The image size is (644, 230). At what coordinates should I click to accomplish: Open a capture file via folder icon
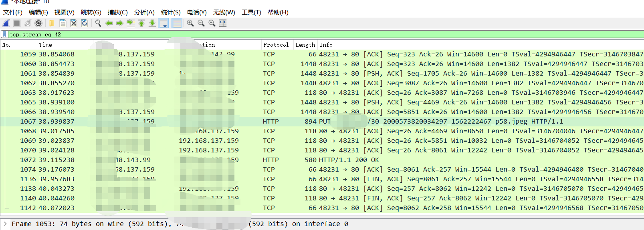[52, 23]
